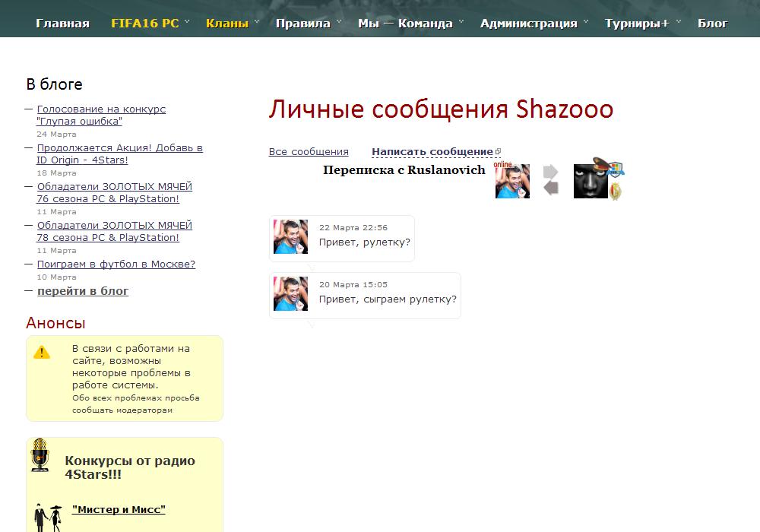Open the Все сообщения link
Viewport: 760px width, 532px height.
(x=309, y=152)
